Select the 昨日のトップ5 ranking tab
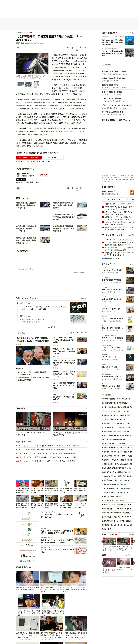The image size is (138, 644). (x=126, y=204)
